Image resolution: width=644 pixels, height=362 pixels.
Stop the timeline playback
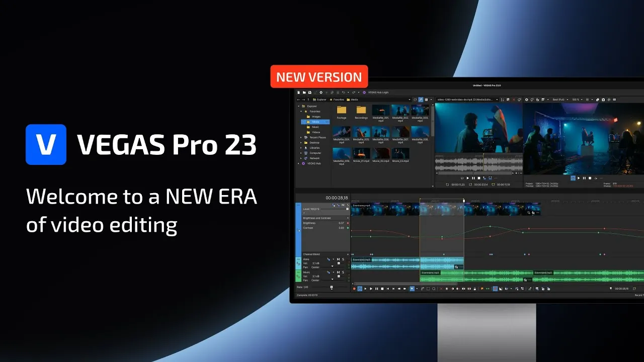click(382, 289)
